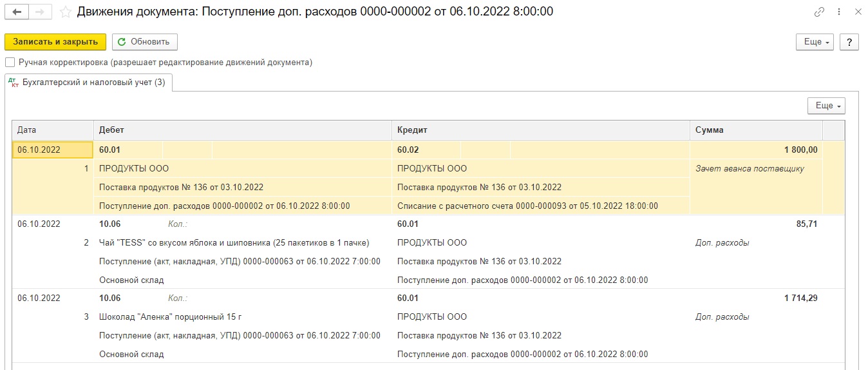Select the Кредит column header
This screenshot has height=370, width=868.
click(x=541, y=130)
